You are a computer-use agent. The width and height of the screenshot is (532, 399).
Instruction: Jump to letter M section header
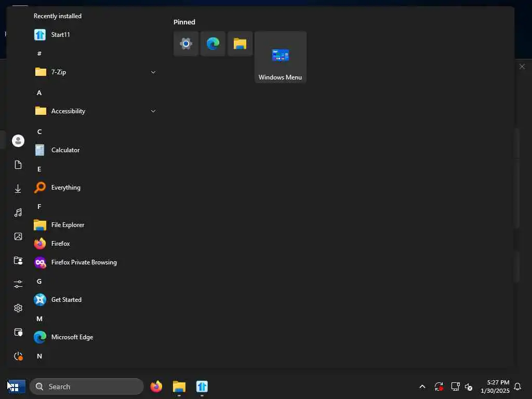(39, 318)
